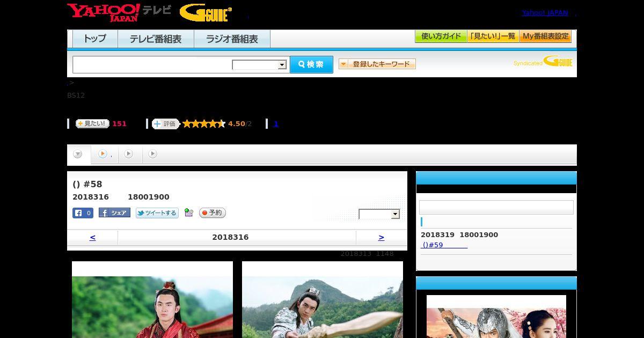Open the トップ tab
Screen dimensions: 644x338
95,39
